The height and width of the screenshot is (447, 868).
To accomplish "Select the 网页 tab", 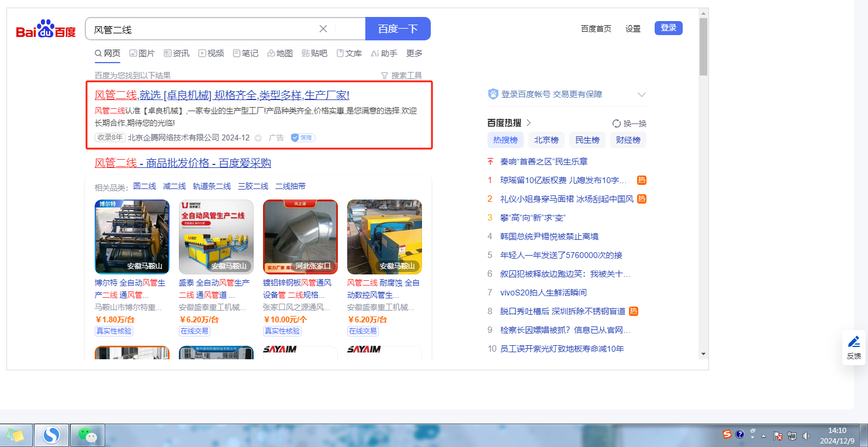I will (108, 53).
